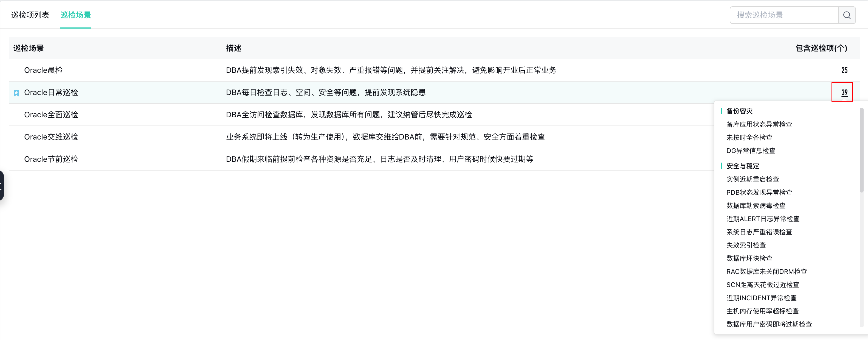Click 备库应用状态异常检查 in the popup

[759, 124]
